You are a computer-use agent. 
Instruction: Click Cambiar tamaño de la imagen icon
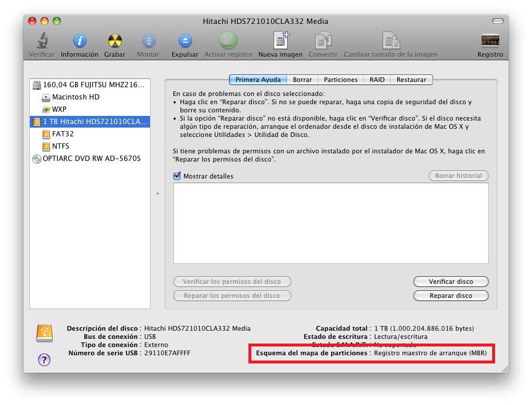[x=391, y=40]
